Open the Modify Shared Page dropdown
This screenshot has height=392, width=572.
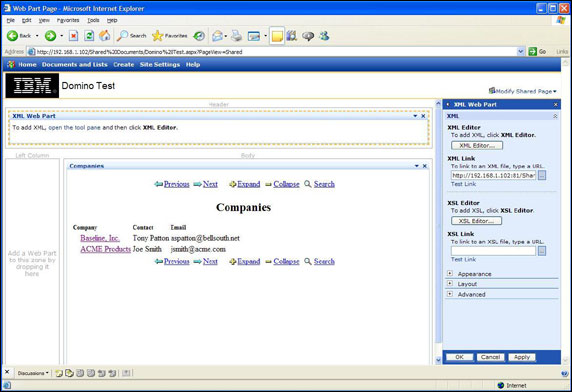click(x=523, y=91)
